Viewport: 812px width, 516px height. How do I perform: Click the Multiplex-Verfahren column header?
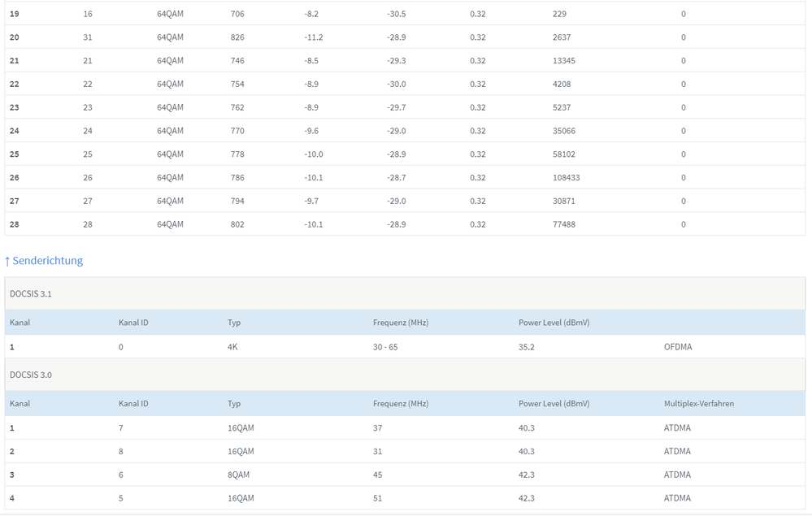(698, 404)
